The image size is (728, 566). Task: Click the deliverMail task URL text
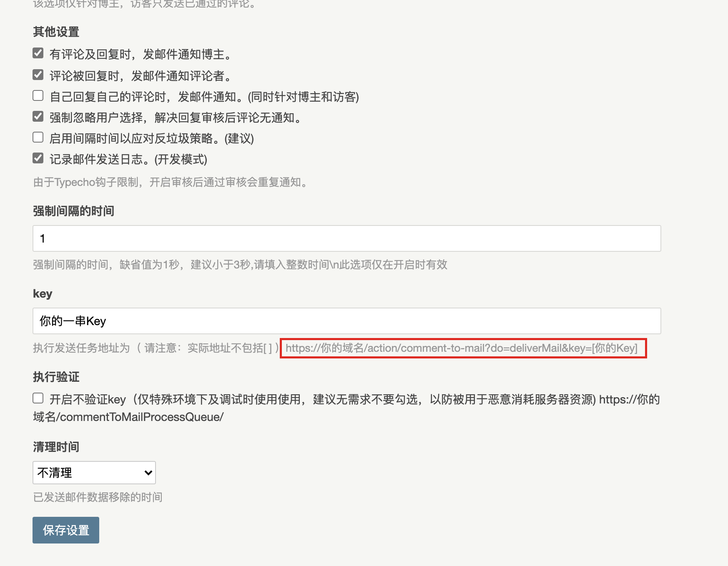461,348
